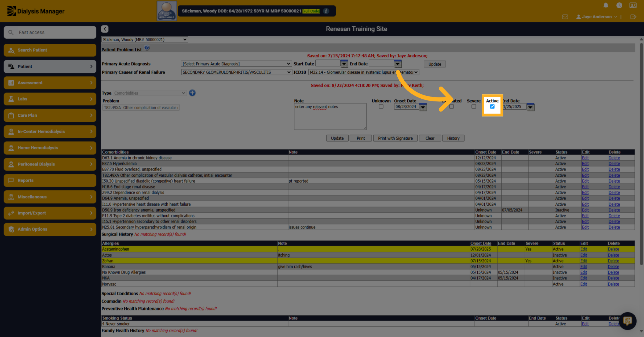Click the Fast access search field

click(50, 32)
